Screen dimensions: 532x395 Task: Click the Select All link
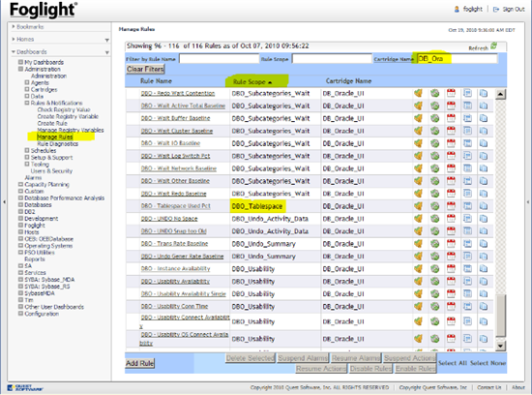click(x=453, y=363)
